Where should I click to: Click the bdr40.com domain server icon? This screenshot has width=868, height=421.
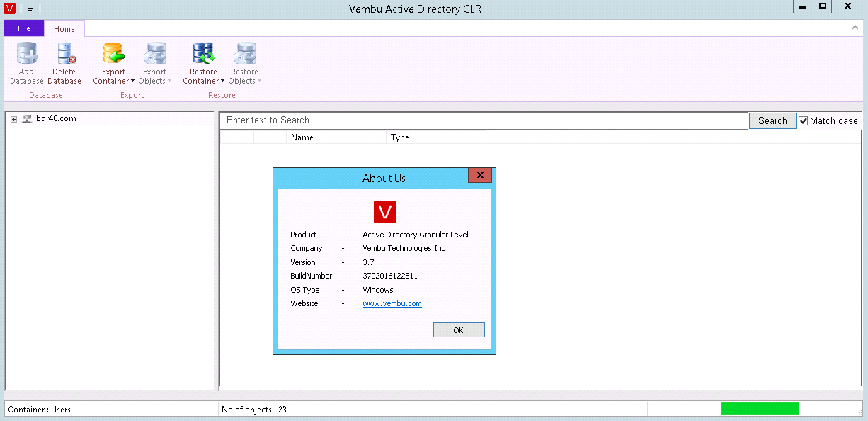tap(27, 119)
